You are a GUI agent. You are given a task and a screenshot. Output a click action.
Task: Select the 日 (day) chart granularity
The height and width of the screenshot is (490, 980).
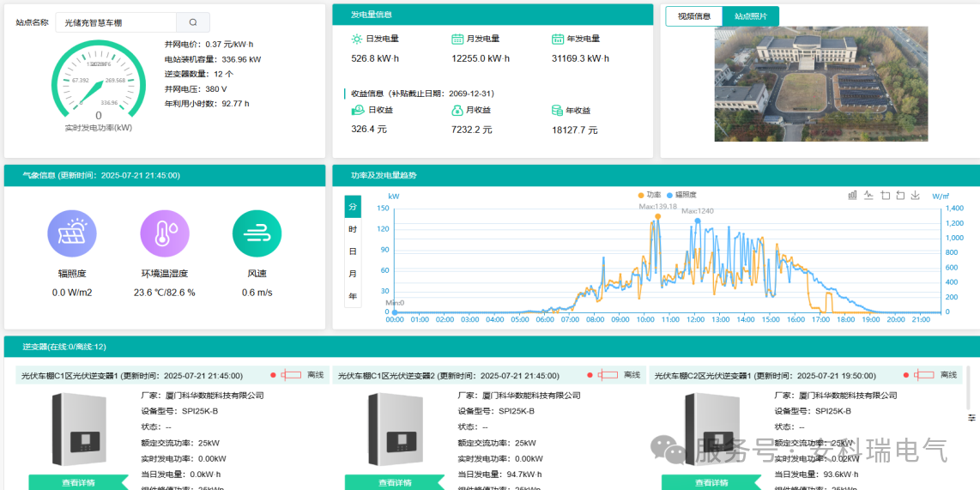click(x=353, y=251)
